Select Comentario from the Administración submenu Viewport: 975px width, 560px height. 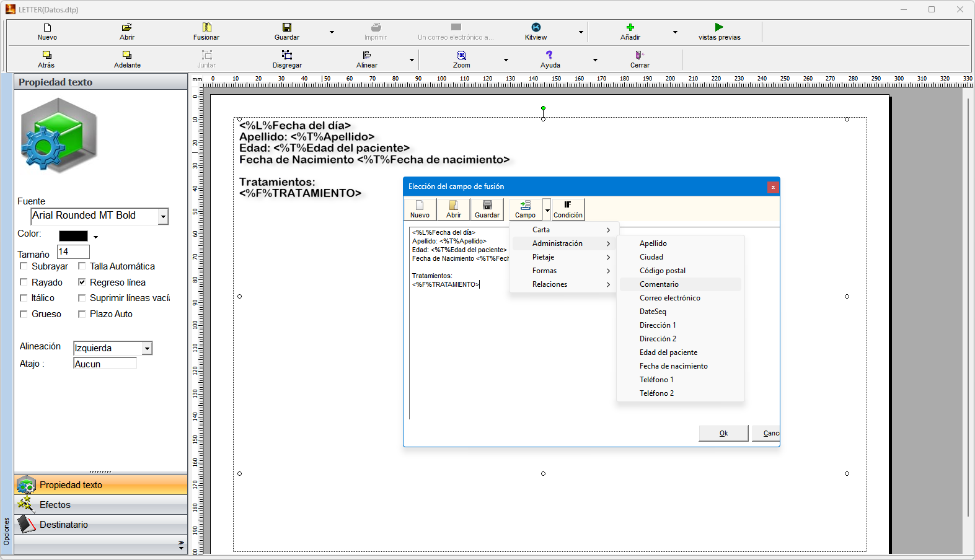(x=659, y=284)
